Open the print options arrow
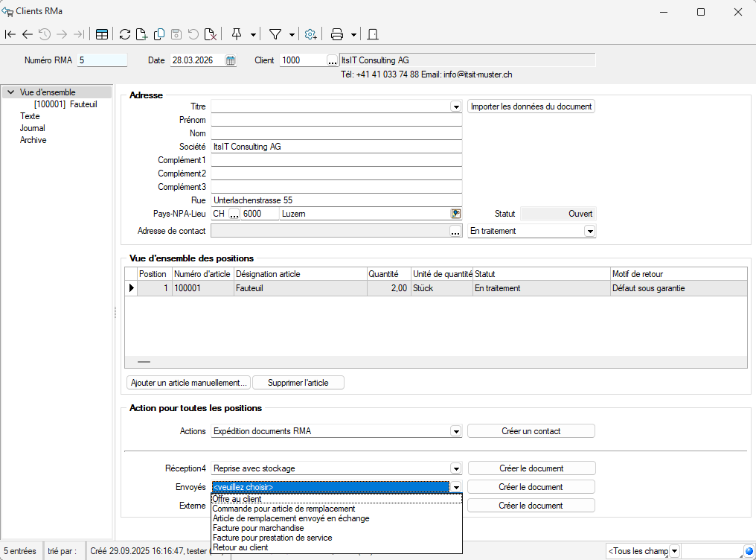 tap(353, 34)
